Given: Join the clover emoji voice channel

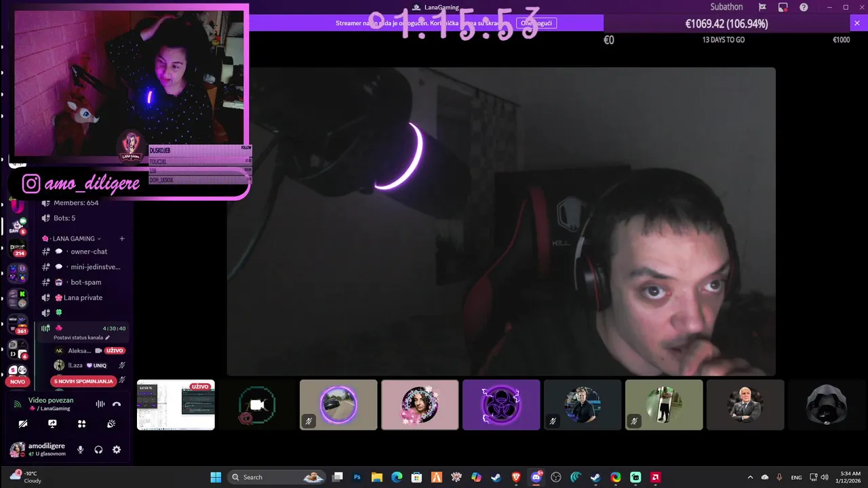Looking at the screenshot, I should coord(83,312).
